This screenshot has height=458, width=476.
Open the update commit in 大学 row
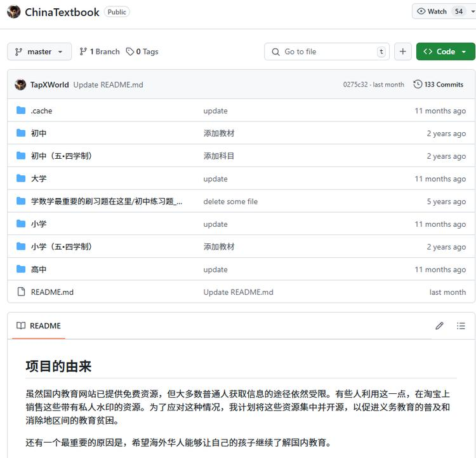point(216,179)
